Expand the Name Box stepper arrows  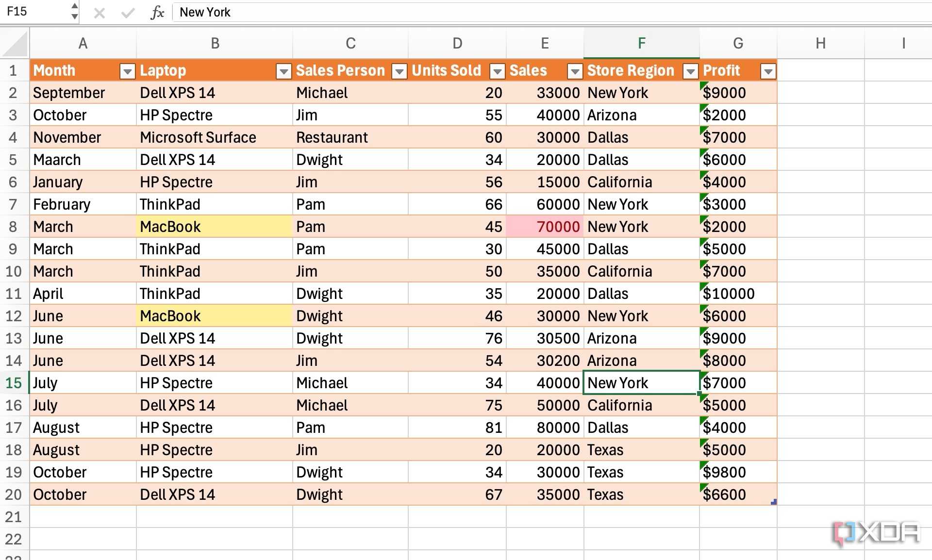(x=74, y=11)
